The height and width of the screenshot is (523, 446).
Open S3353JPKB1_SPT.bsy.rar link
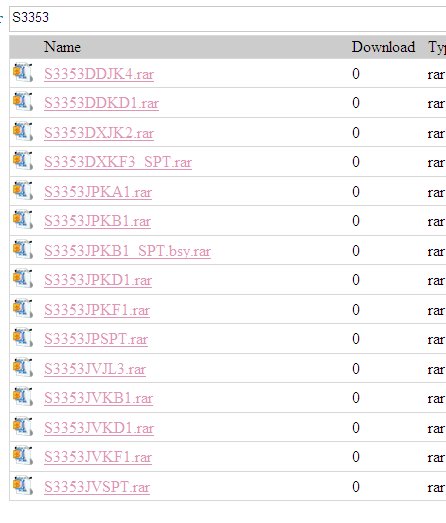127,251
